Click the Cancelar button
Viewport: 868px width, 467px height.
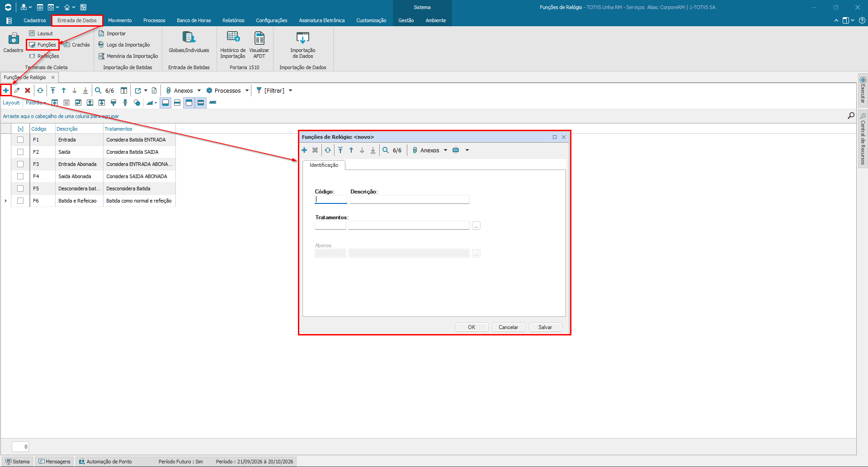[x=508, y=327]
